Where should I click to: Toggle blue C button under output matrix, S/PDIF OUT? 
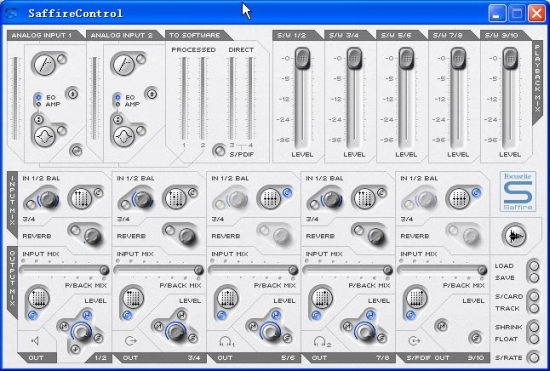click(410, 316)
